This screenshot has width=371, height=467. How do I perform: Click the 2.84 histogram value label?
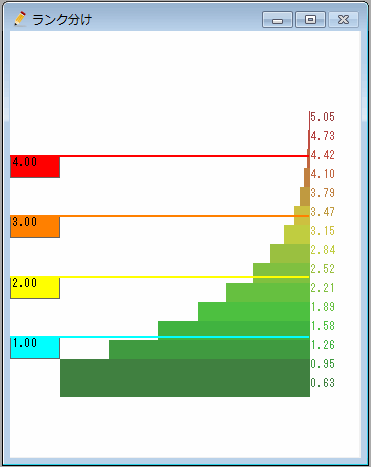coord(322,250)
